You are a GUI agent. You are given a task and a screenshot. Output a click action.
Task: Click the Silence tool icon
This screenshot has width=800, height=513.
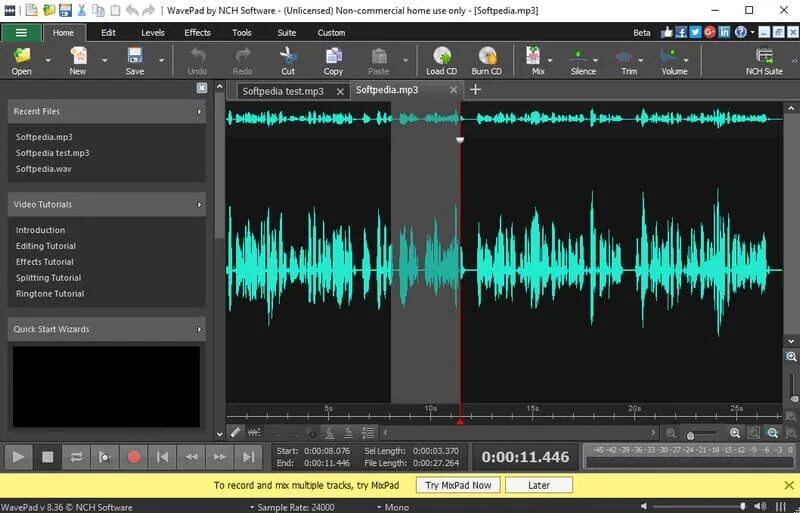[578, 55]
